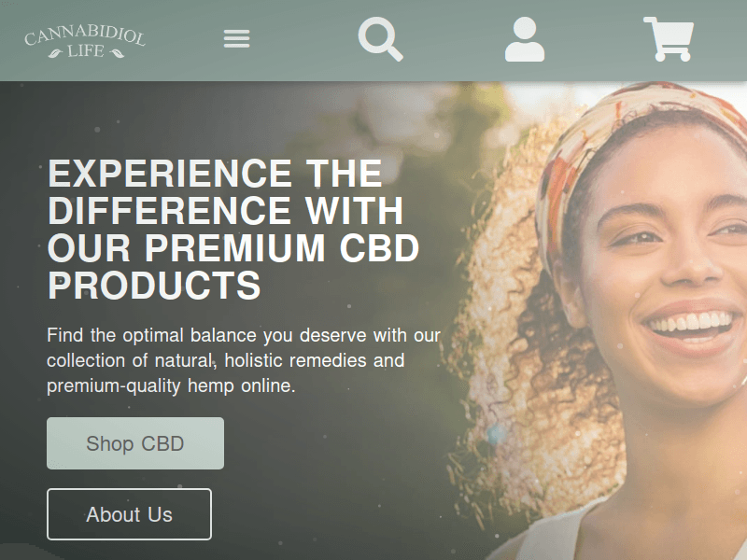Click the Cannabidiol Life logo

pyautogui.click(x=85, y=42)
